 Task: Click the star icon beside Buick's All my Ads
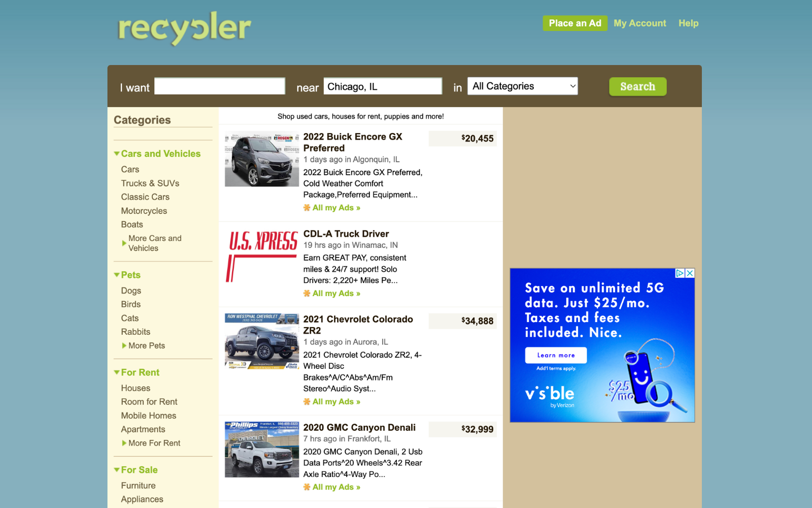307,208
